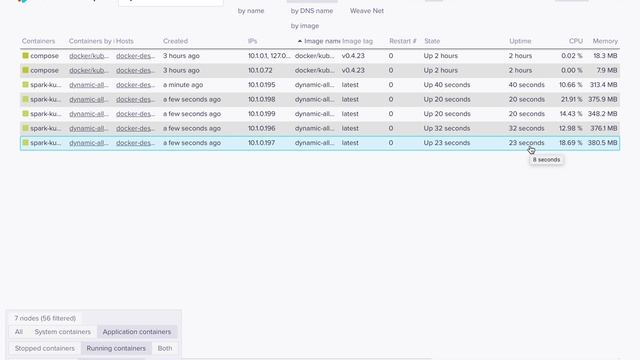Click the status square of spark row 10.1.0.195
The height and width of the screenshot is (360, 640).
pos(25,85)
